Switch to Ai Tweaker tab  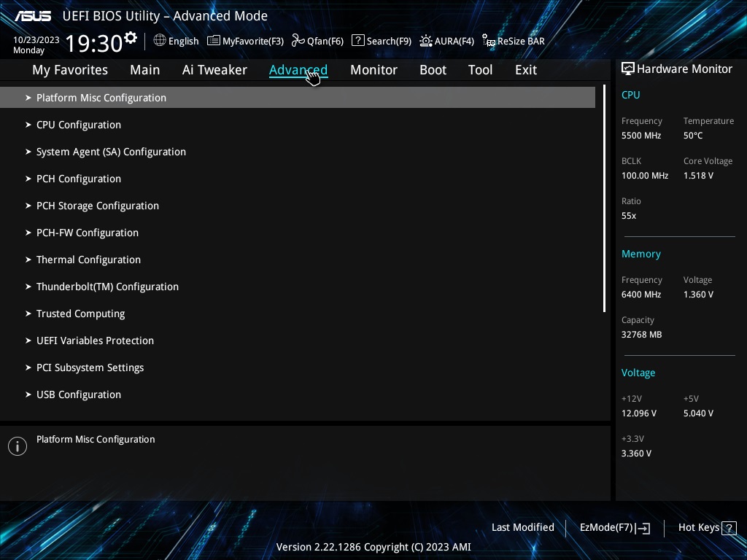coord(214,70)
